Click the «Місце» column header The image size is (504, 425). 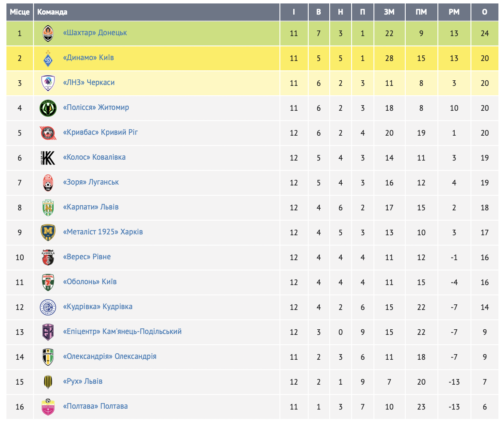20,12
